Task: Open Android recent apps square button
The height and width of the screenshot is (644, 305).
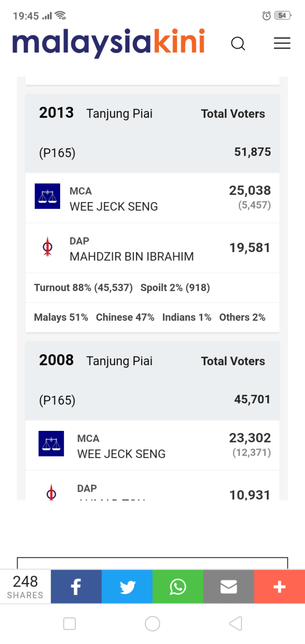Action: (x=70, y=624)
